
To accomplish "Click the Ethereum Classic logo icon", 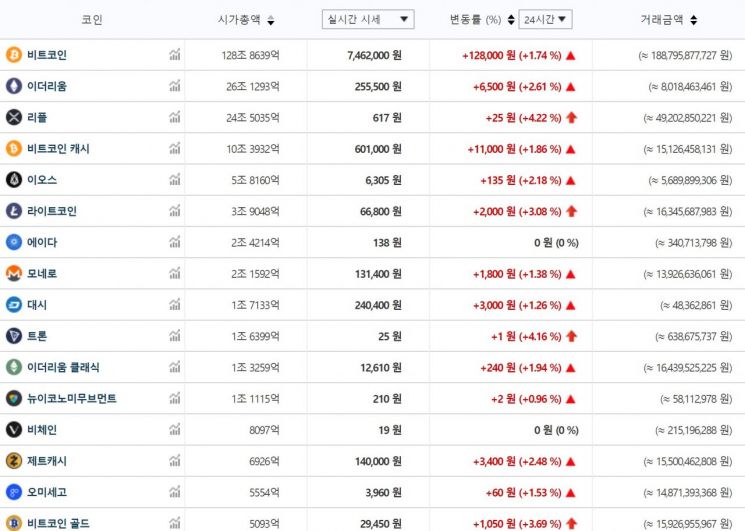I will click(14, 367).
